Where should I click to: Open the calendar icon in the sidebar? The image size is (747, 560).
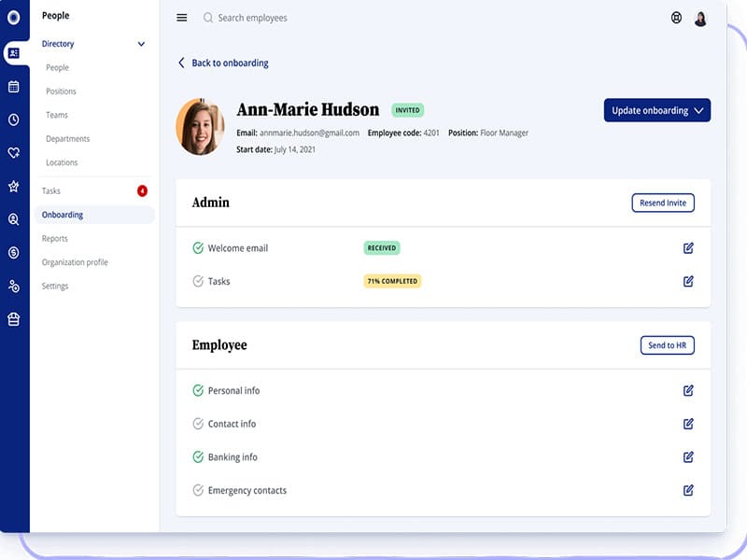[x=14, y=87]
